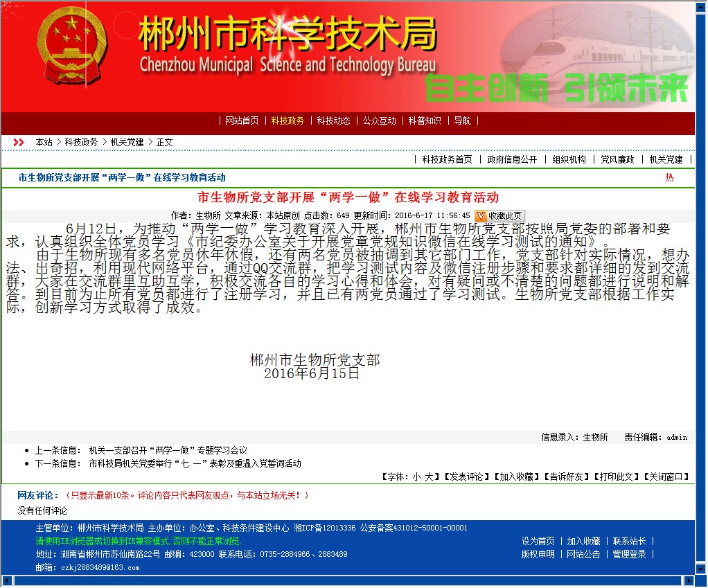Click the horizontal scrollbar left arrow
This screenshot has height=588, width=708.
[6, 581]
